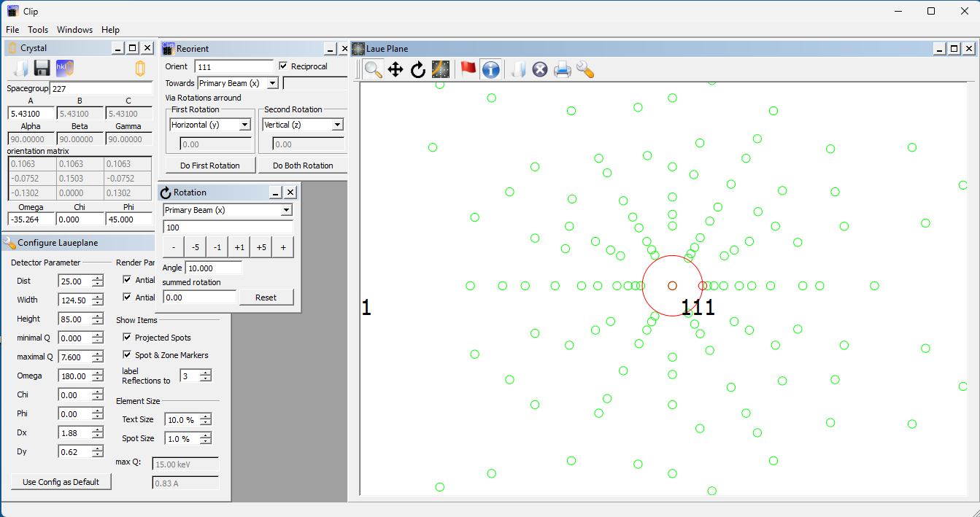Viewport: 980px width, 517px height.
Task: Toggle the blue info icon
Action: click(x=491, y=69)
